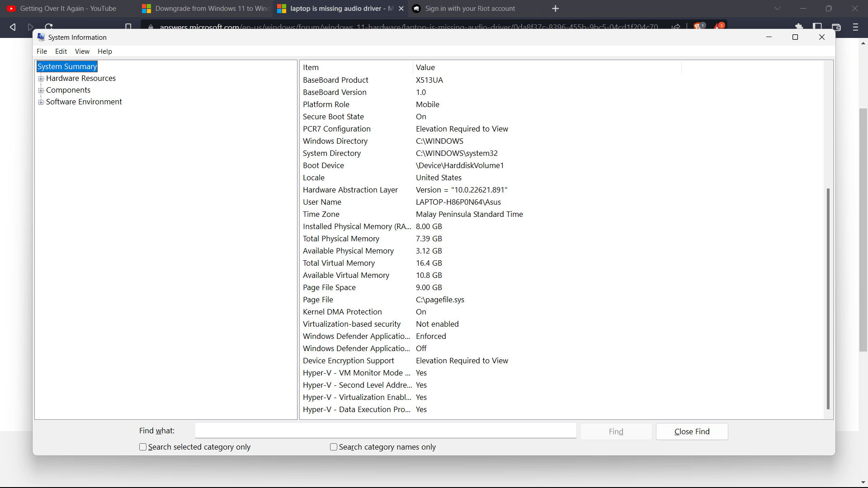Enable 'Search selected category only' checkbox
This screenshot has width=868, height=488.
pyautogui.click(x=143, y=447)
